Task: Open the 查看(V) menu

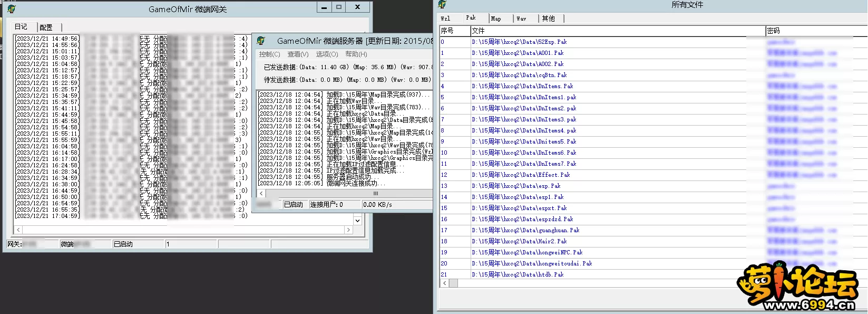Action: pyautogui.click(x=298, y=54)
